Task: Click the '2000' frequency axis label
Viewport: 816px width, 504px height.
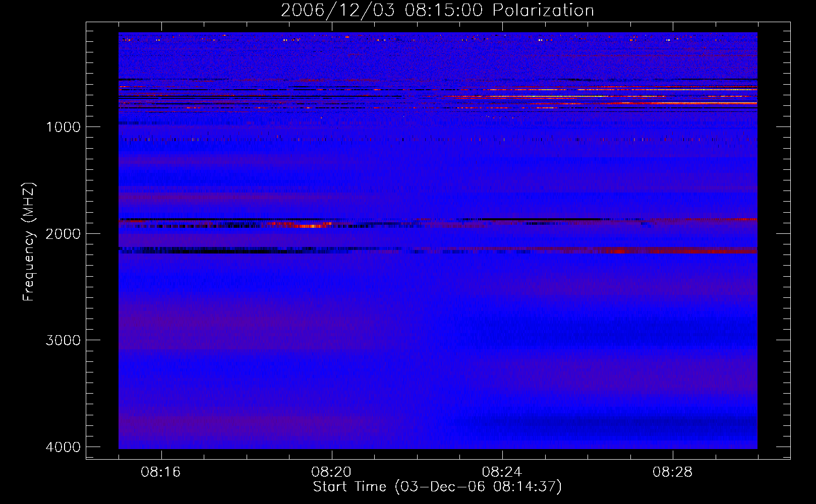Action: click(63, 233)
